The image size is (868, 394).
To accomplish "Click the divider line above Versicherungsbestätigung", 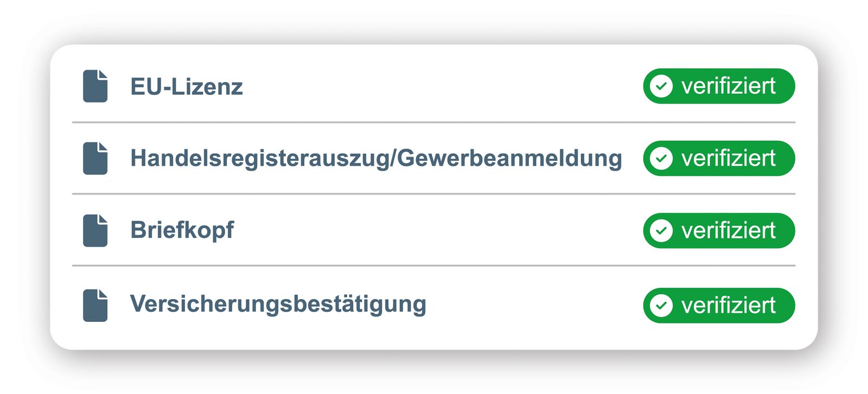I will pyautogui.click(x=434, y=266).
